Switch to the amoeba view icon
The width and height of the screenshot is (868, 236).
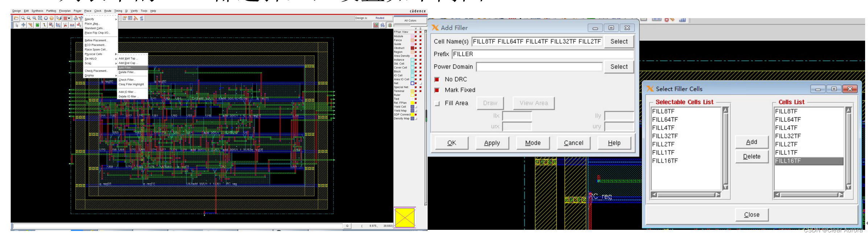383,25
